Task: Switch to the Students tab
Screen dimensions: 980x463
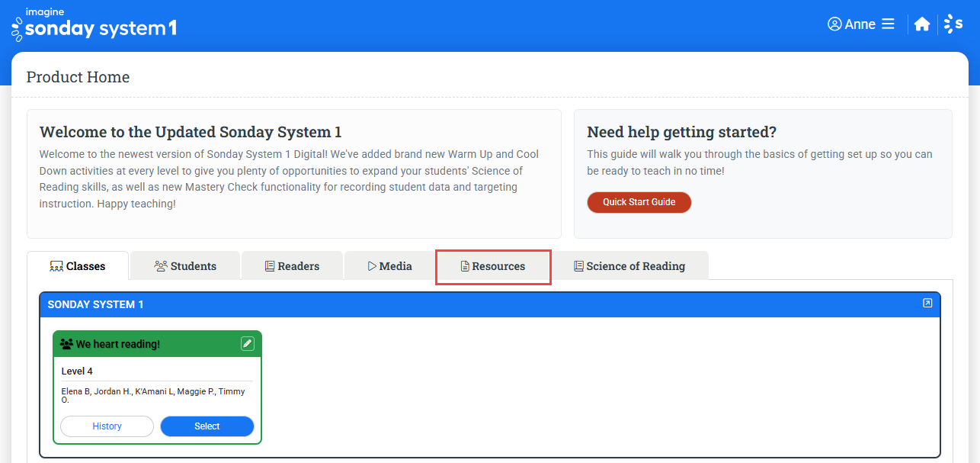Action: (184, 265)
